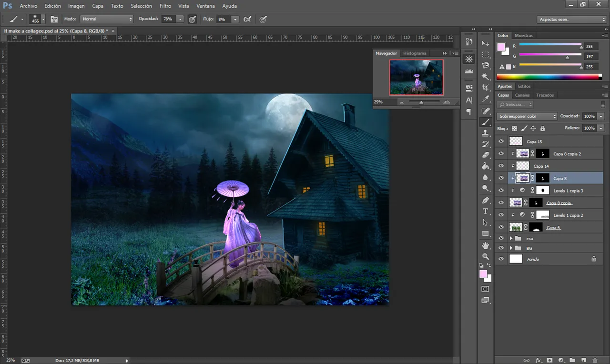Open the Character panel icon
Screen dimensions: 610x364
pyautogui.click(x=469, y=100)
